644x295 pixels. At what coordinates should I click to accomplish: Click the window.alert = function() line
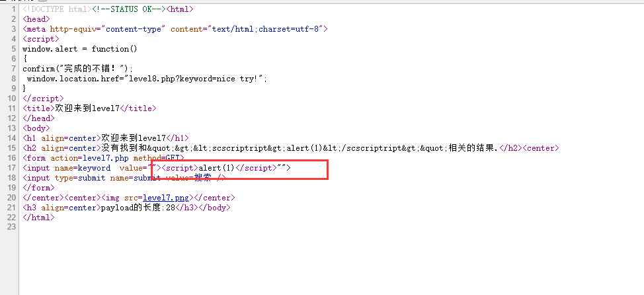click(x=80, y=49)
